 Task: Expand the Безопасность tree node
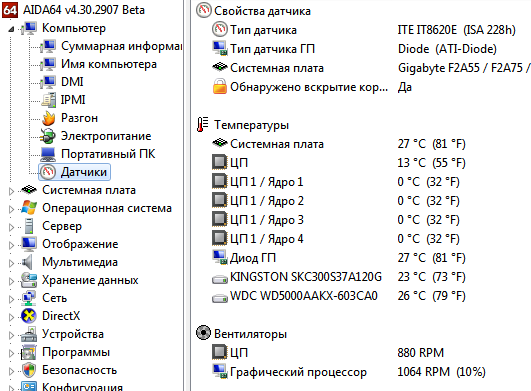[11, 371]
